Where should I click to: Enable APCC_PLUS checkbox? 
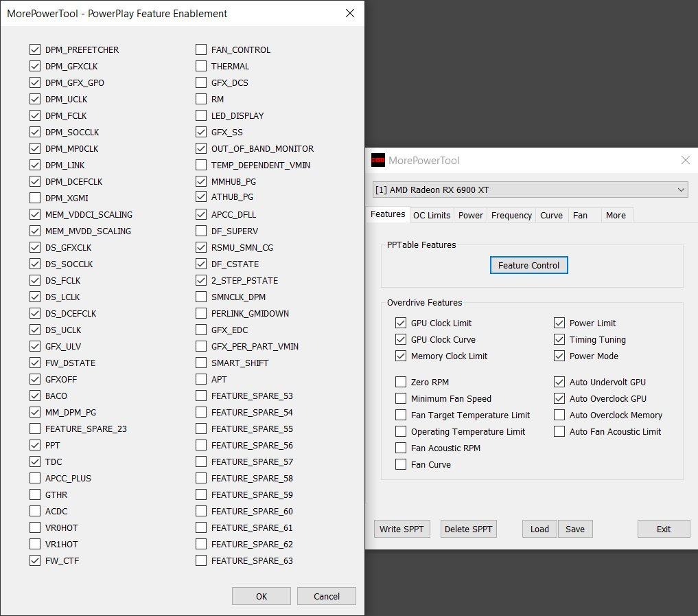(35, 478)
